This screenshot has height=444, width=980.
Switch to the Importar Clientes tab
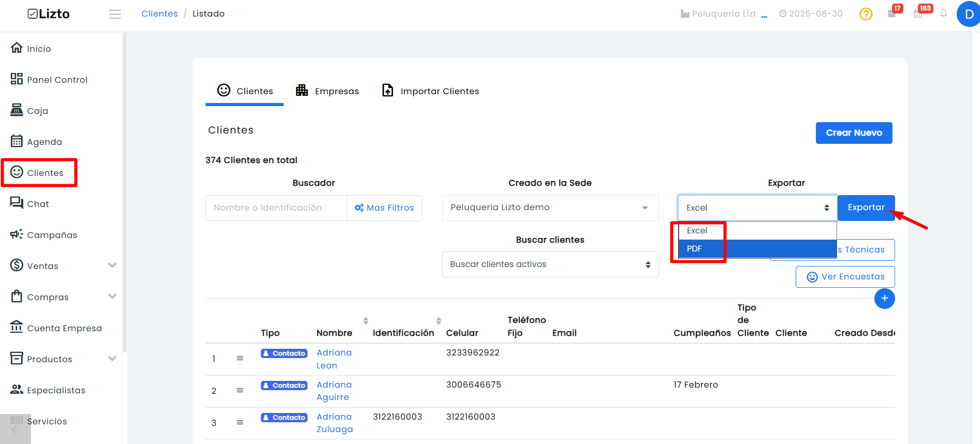point(430,91)
